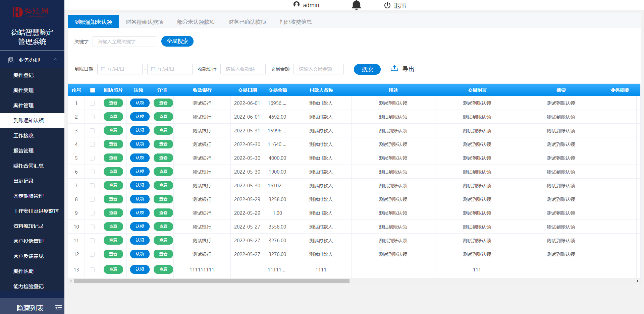The width and height of the screenshot is (644, 314).
Task: Open 案件受理 in sidebar
Action: [32, 90]
